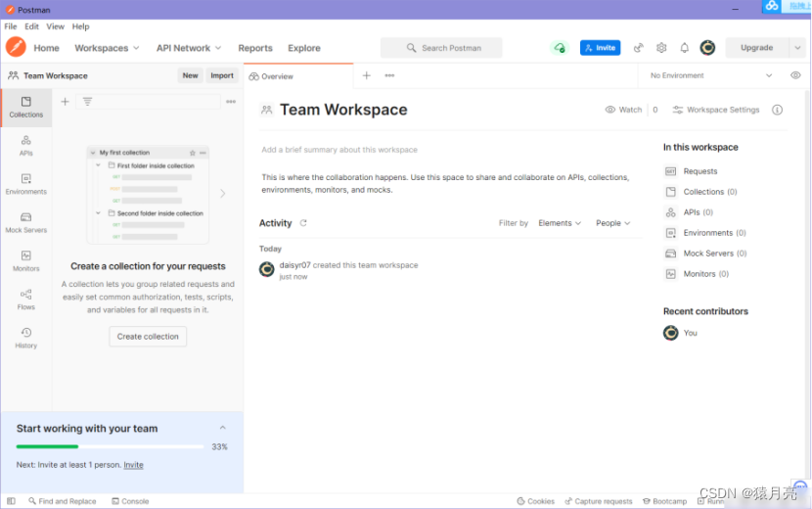Open the user avatar in the header

(707, 48)
